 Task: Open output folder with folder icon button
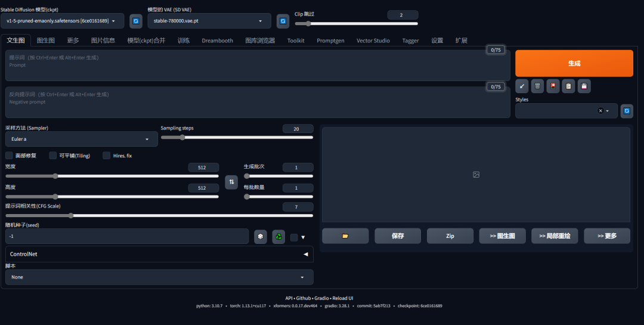pos(345,236)
